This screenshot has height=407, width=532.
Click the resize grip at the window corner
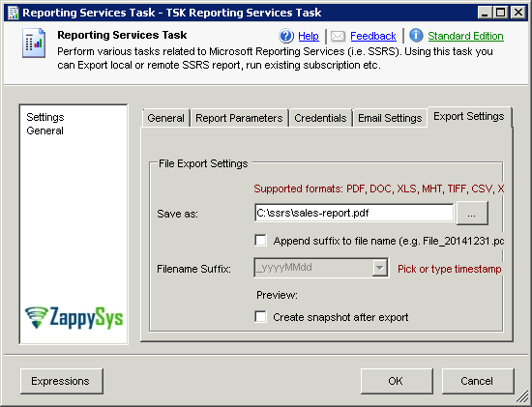(x=523, y=397)
